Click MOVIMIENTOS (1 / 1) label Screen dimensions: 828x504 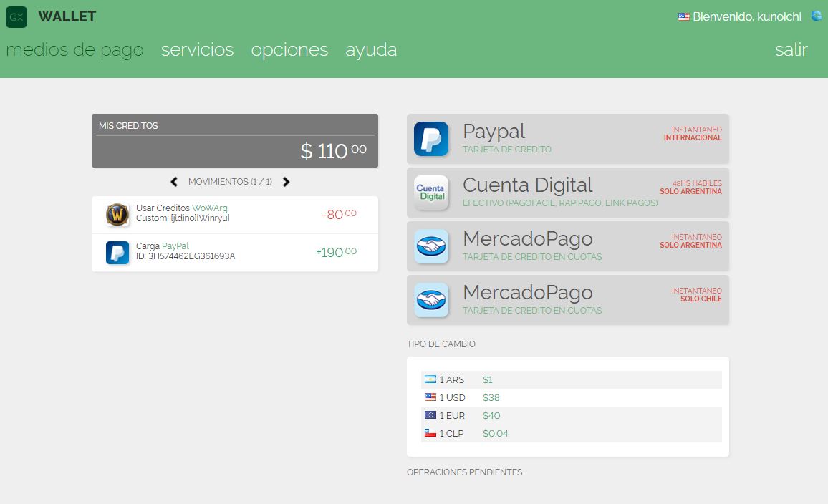point(230,182)
